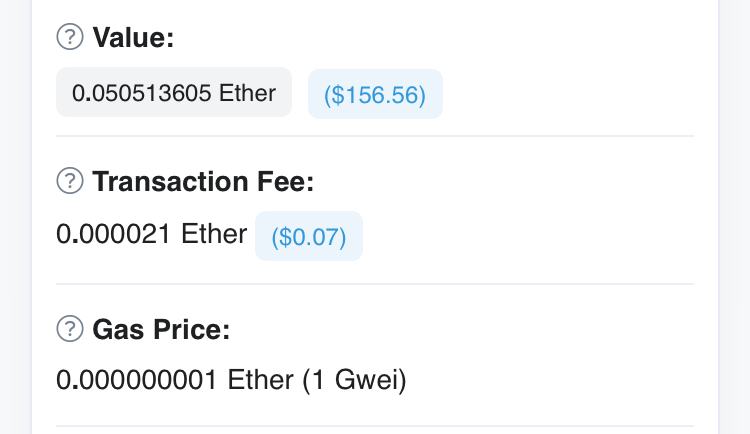Click the word Ether after 0.000021

pyautogui.click(x=214, y=234)
